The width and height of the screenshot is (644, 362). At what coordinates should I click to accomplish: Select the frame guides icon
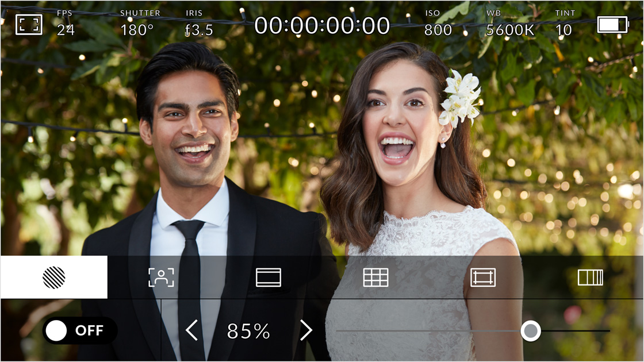tap(269, 278)
